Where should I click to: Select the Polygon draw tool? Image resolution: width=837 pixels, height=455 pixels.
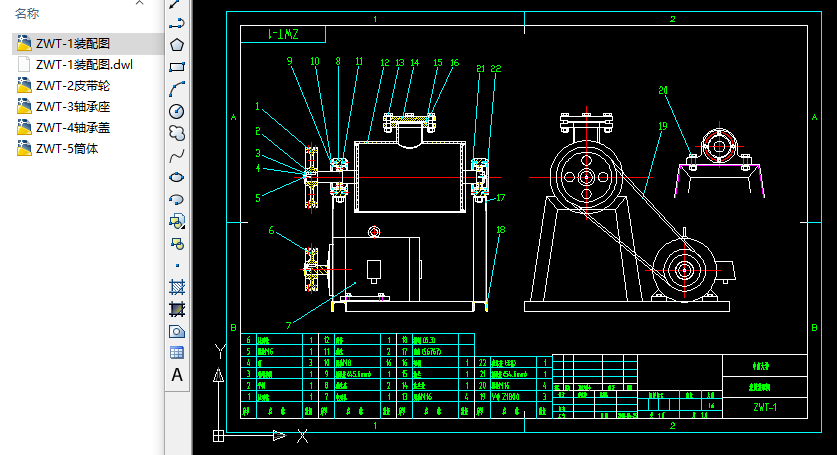coord(177,45)
